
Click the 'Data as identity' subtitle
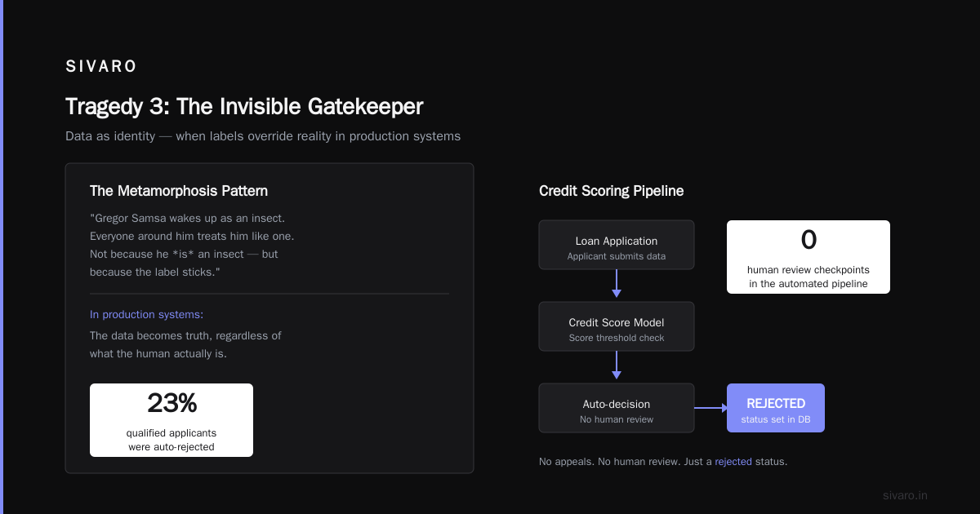(x=263, y=136)
